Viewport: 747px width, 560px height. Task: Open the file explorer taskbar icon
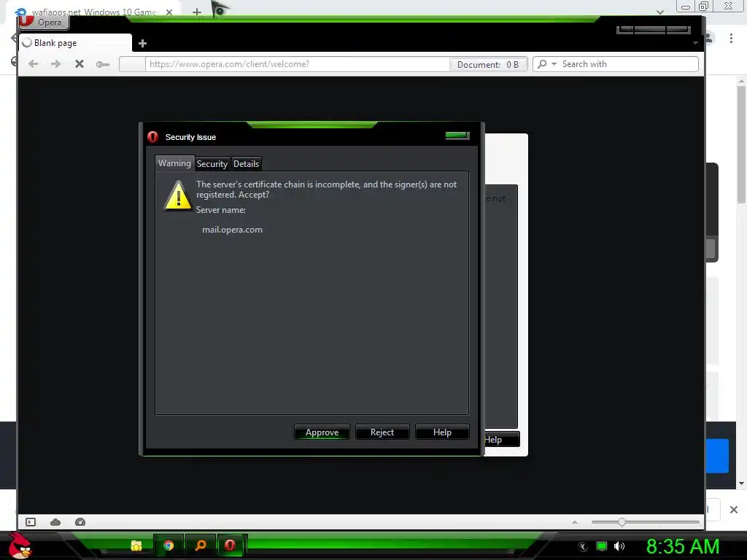136,545
